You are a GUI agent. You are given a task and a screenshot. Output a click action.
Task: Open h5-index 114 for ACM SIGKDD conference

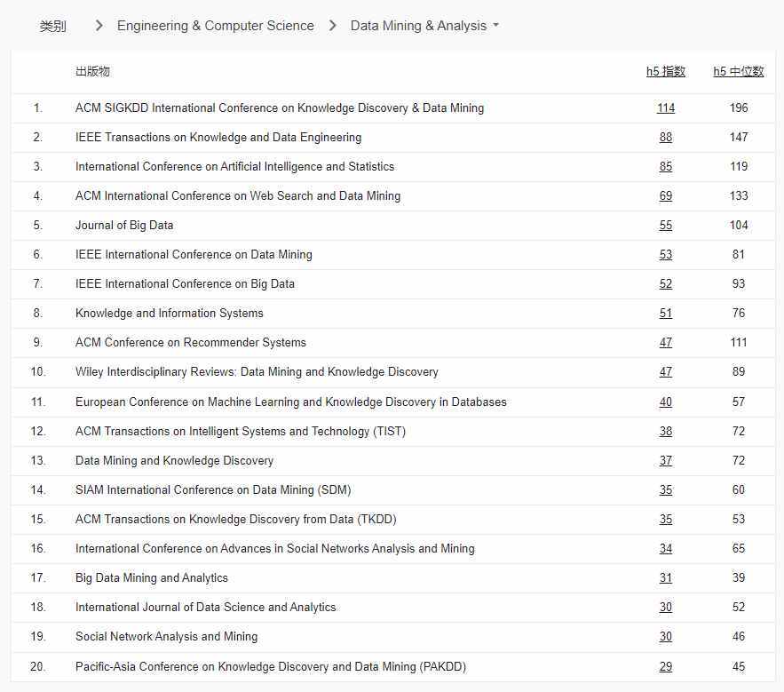(x=665, y=107)
